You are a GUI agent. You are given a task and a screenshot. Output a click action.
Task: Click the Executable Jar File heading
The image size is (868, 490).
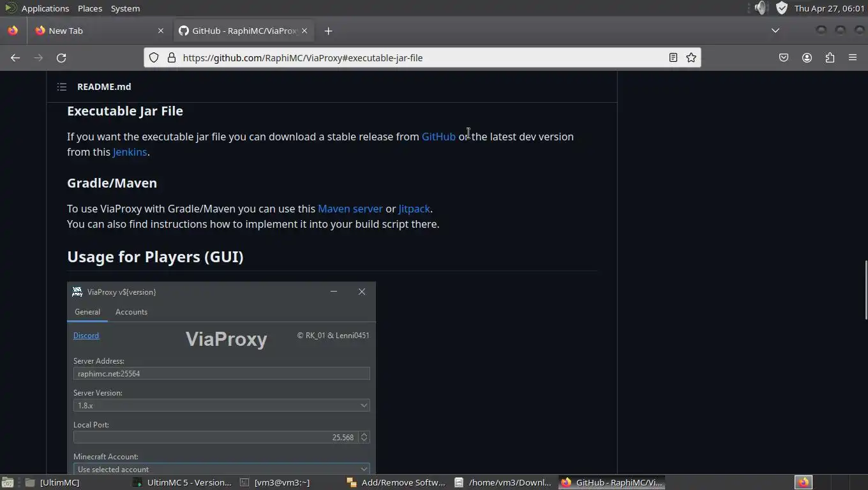click(125, 111)
